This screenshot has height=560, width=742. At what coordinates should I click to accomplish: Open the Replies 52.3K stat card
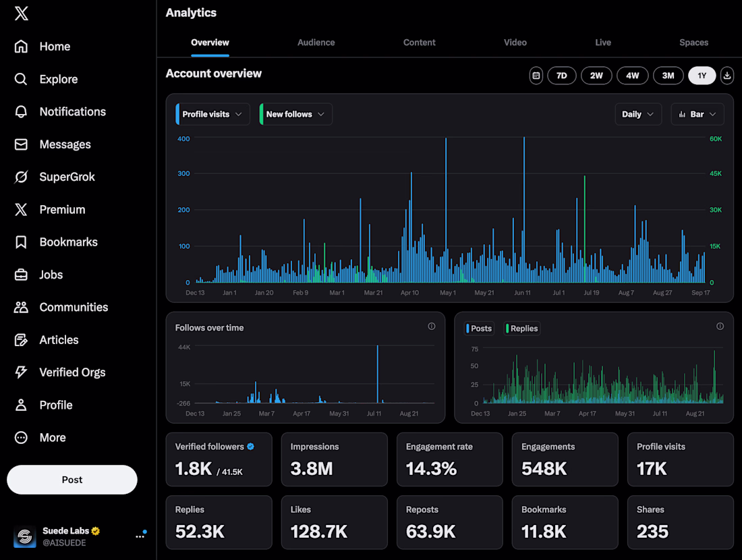pos(219,522)
